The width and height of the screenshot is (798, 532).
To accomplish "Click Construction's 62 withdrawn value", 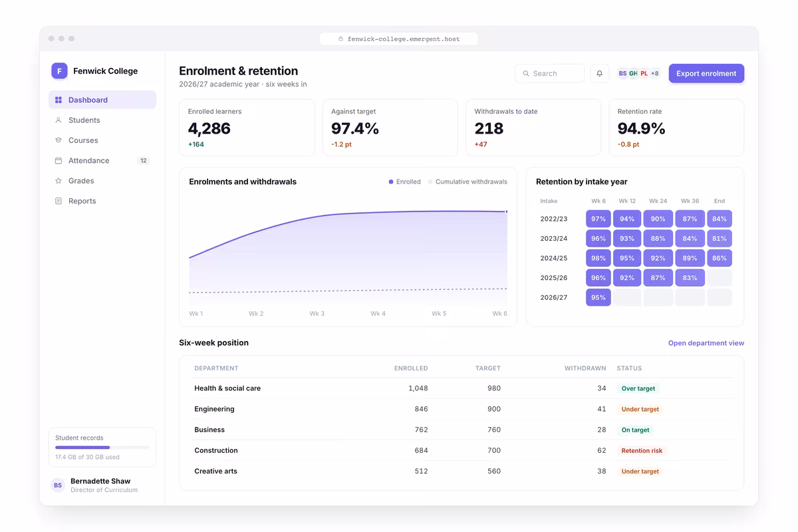I will click(602, 450).
